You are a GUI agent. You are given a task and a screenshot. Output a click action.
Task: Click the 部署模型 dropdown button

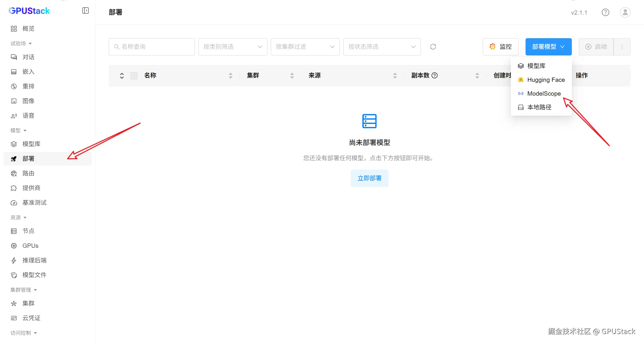tap(548, 47)
